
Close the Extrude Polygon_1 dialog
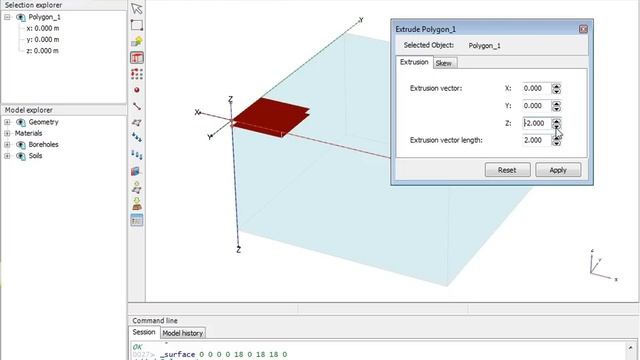583,29
